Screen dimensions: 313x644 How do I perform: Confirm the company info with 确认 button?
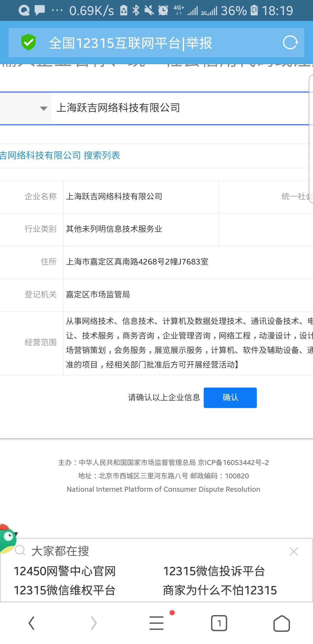pyautogui.click(x=230, y=398)
